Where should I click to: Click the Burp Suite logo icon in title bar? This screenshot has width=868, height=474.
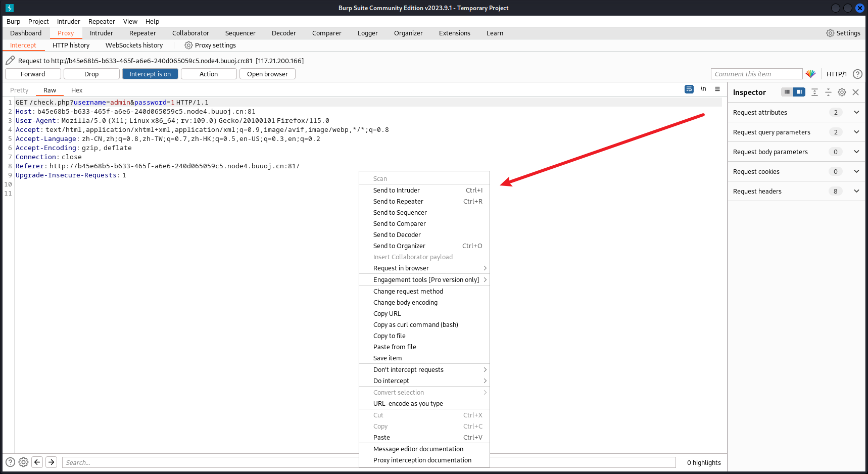pyautogui.click(x=10, y=8)
